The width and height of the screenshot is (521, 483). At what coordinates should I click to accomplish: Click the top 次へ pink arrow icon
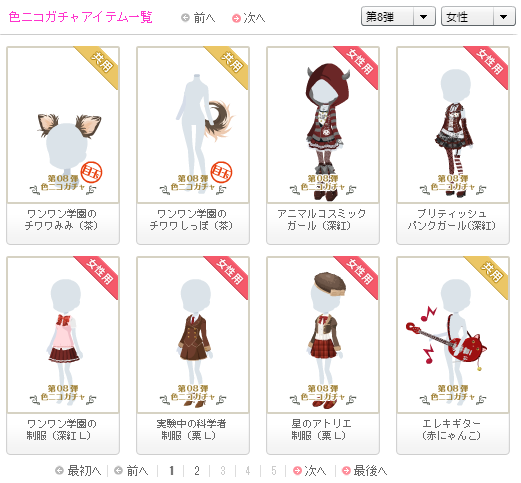(x=236, y=18)
